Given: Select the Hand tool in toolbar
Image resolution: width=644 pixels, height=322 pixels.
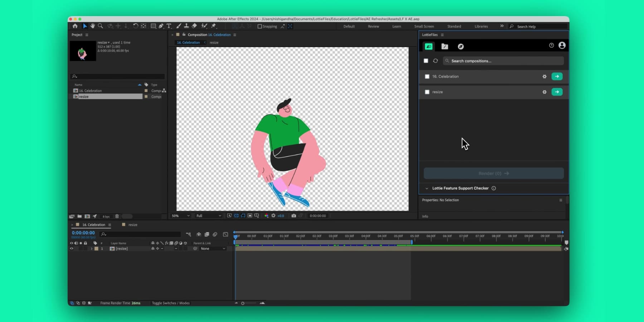Looking at the screenshot, I should [93, 26].
